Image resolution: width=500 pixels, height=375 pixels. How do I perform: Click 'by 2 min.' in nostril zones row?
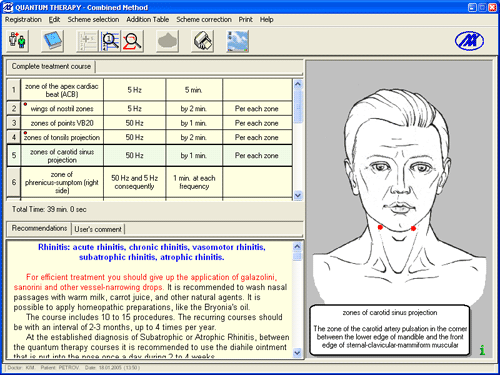(194, 109)
